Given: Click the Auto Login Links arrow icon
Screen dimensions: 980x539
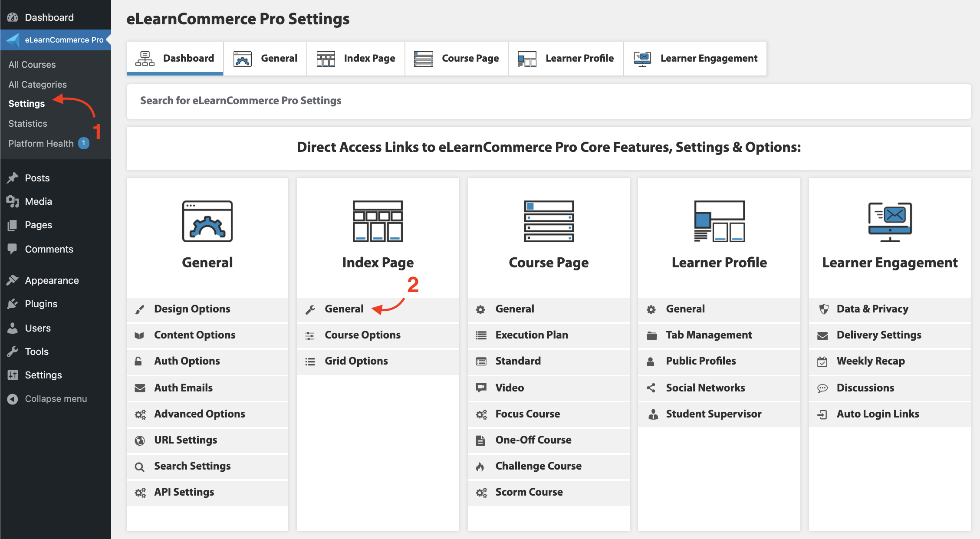Looking at the screenshot, I should tap(822, 414).
